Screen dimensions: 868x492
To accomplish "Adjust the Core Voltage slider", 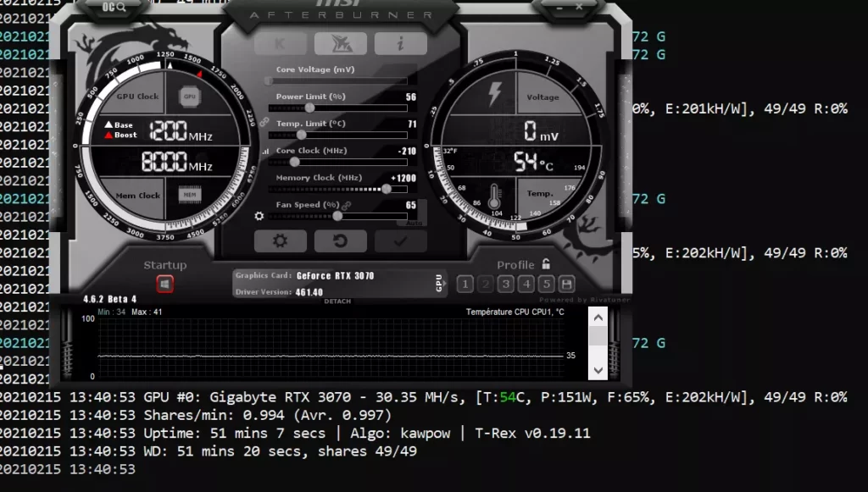I will pyautogui.click(x=337, y=81).
